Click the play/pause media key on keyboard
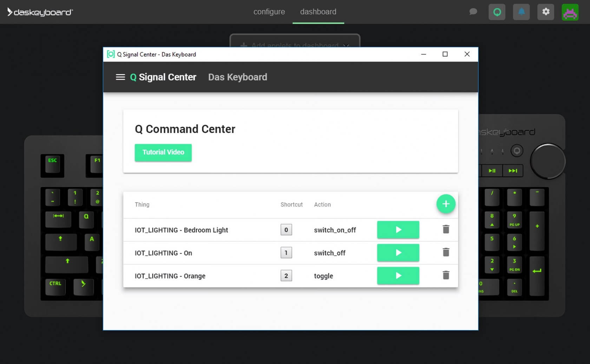Screen dimensions: 590x364 coord(492,171)
